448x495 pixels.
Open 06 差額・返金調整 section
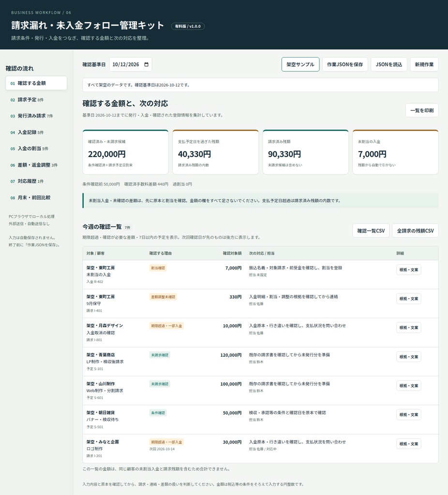pos(36,165)
